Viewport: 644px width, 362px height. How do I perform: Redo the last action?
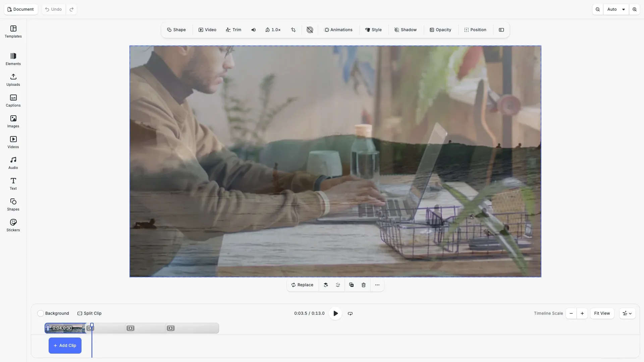[x=71, y=9]
